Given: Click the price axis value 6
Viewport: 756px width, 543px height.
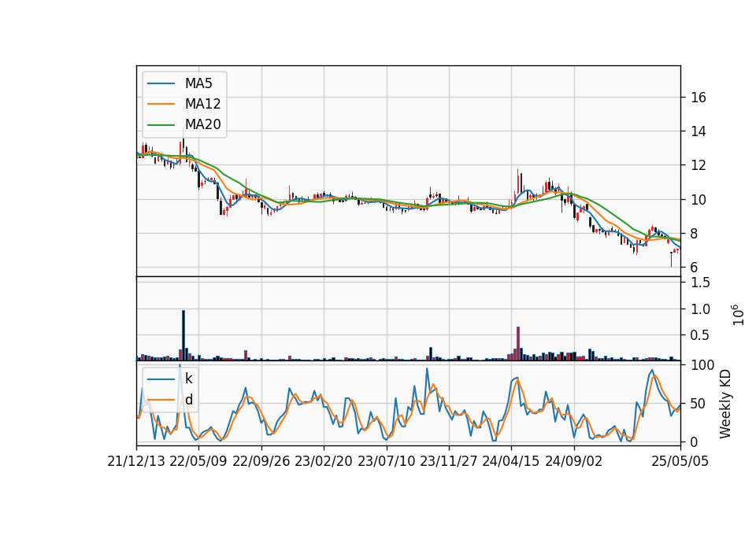Looking at the screenshot, I should [695, 268].
